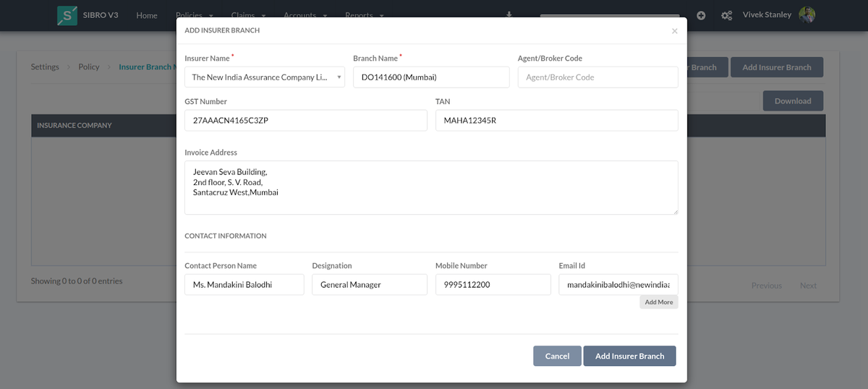
Task: Click the plus circle icon in navbar
Action: [x=701, y=15]
